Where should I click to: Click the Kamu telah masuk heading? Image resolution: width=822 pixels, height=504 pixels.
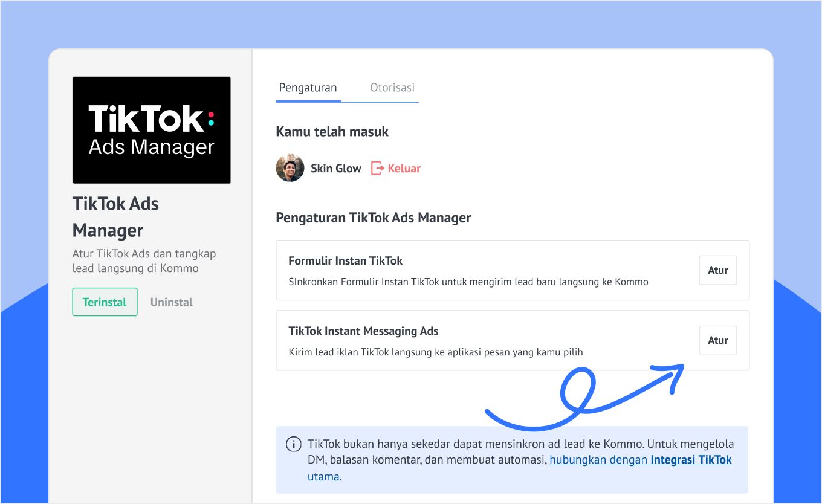coord(332,131)
